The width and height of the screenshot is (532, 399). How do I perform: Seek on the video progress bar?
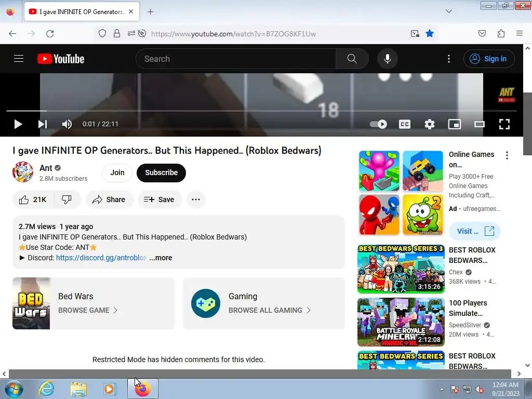pyautogui.click(x=261, y=111)
